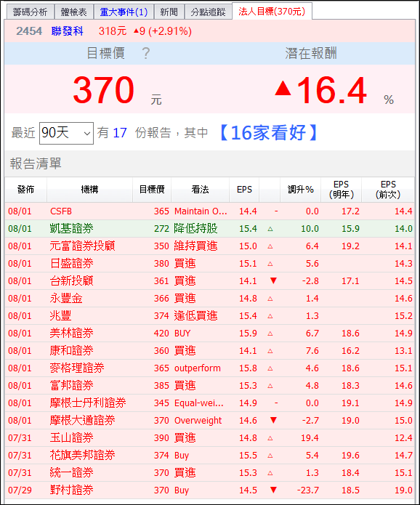Select the 玉山證券 row

(x=210, y=437)
